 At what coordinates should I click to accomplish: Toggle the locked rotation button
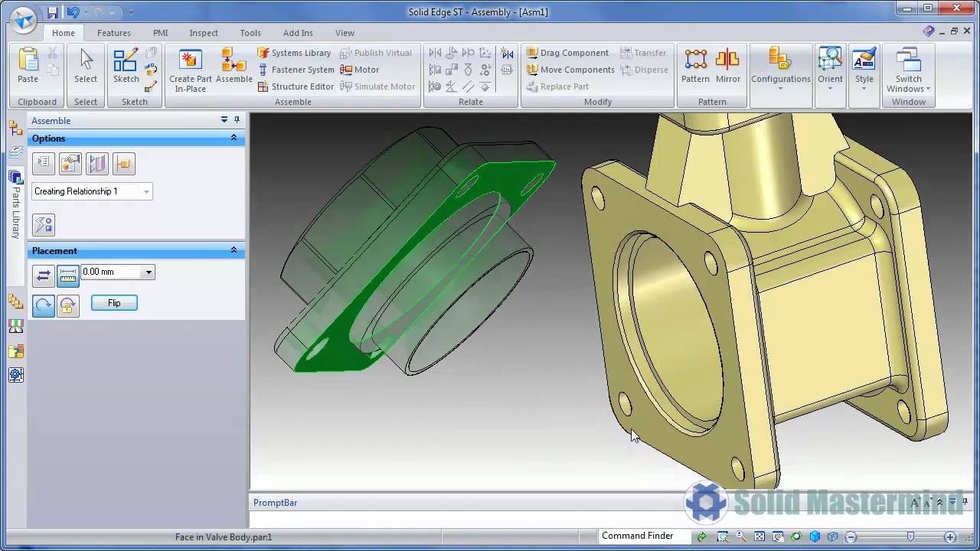click(68, 306)
